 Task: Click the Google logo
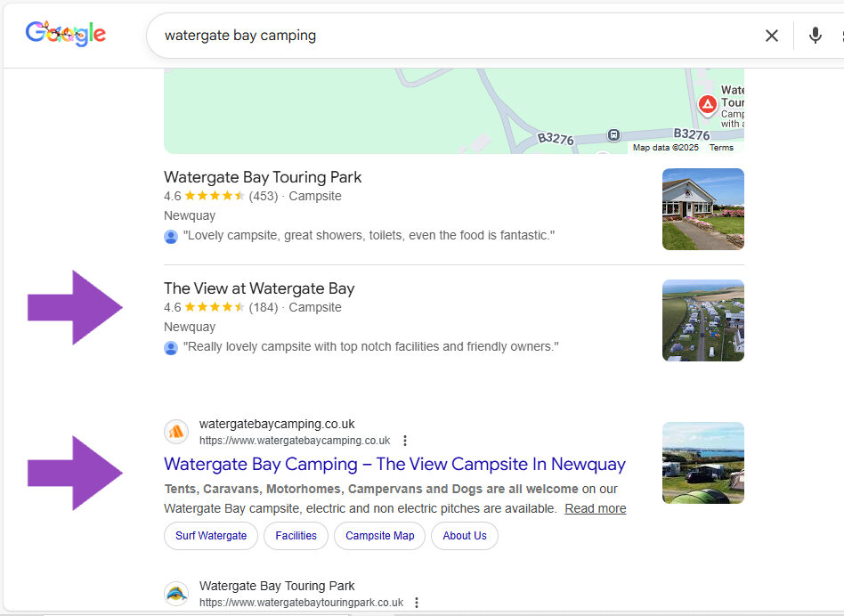point(66,34)
